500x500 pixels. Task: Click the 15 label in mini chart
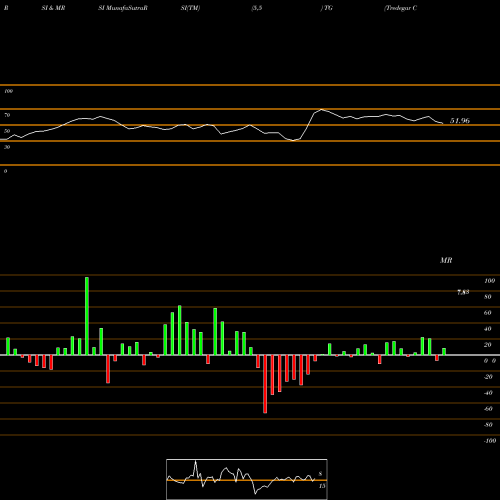(322, 486)
